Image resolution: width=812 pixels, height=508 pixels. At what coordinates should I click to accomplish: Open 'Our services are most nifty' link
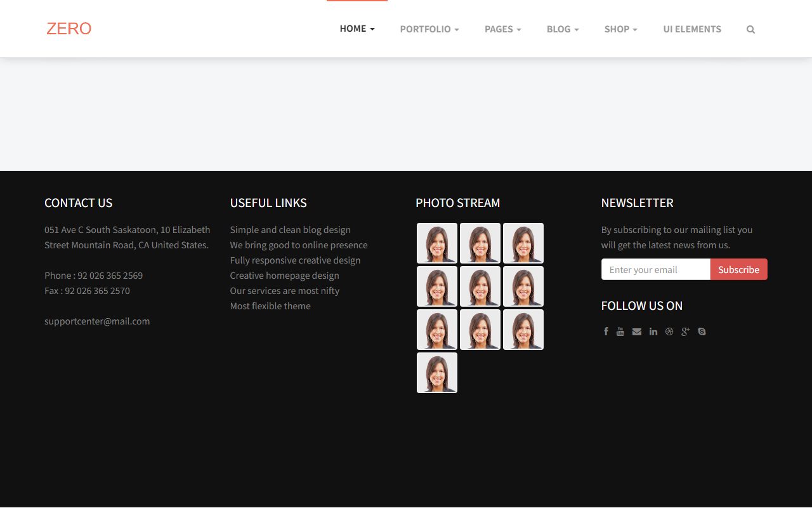(x=284, y=291)
